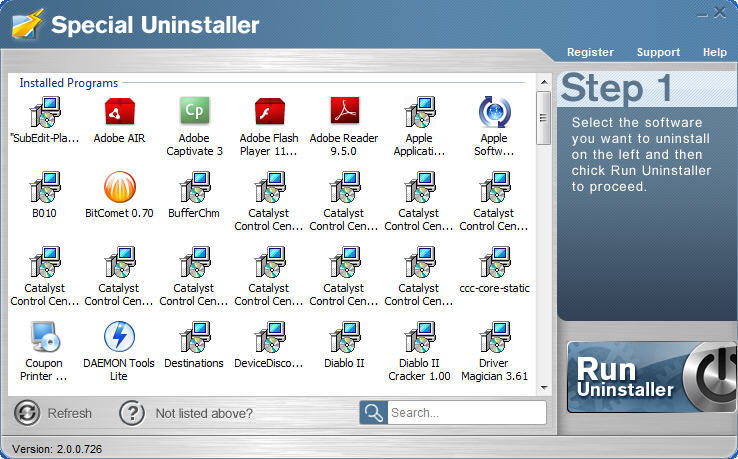Pick the BufferChm program icon
The width and height of the screenshot is (738, 459).
click(x=194, y=187)
